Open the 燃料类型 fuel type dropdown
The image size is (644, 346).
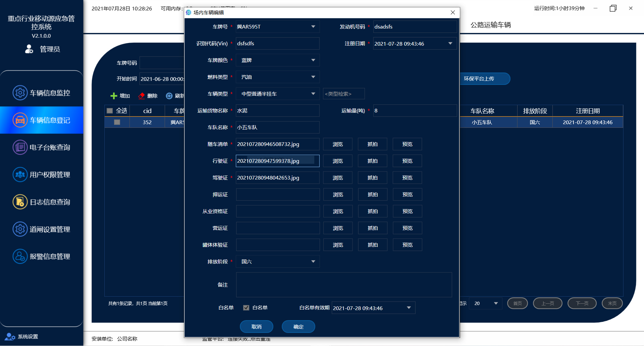[313, 77]
